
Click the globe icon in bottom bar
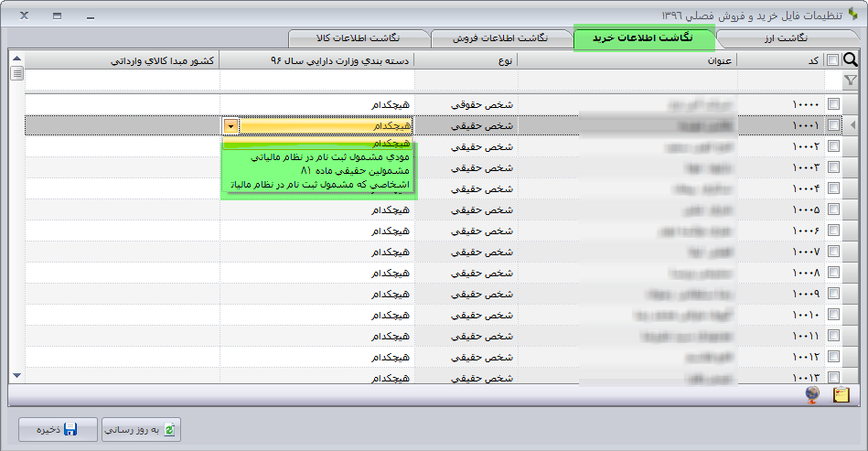coord(812,394)
